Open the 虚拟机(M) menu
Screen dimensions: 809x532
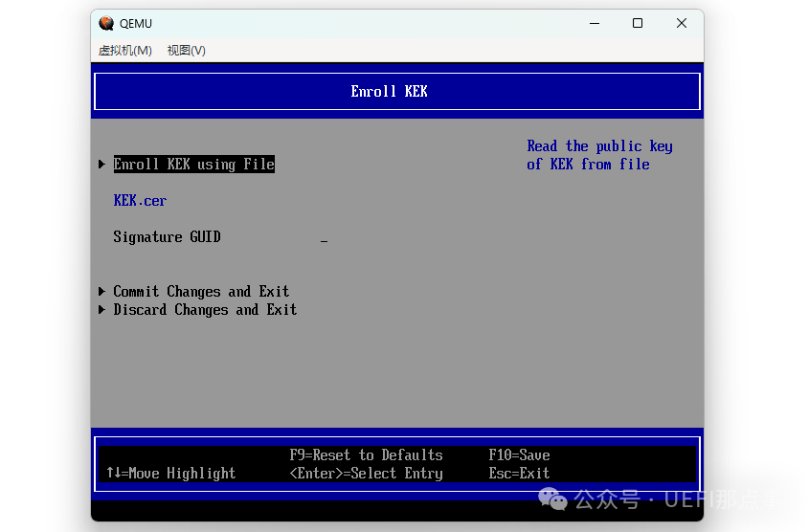(x=124, y=51)
